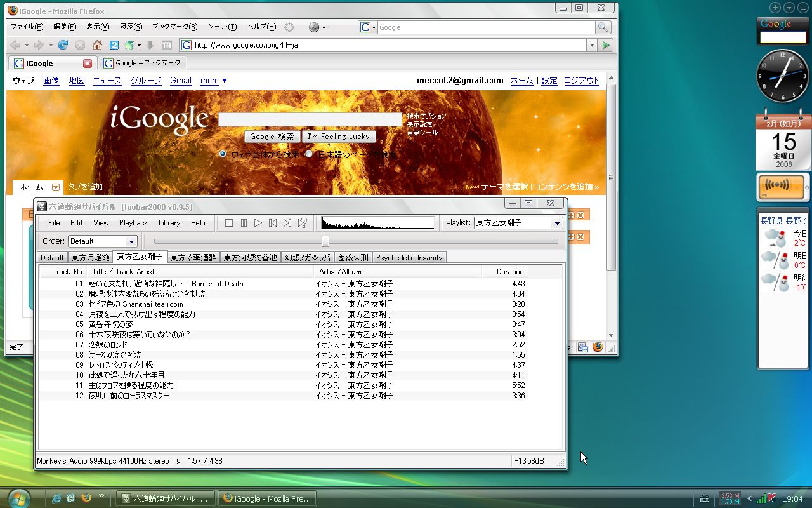
Task: Click the Firefox Forward arrow
Action: coord(39,45)
